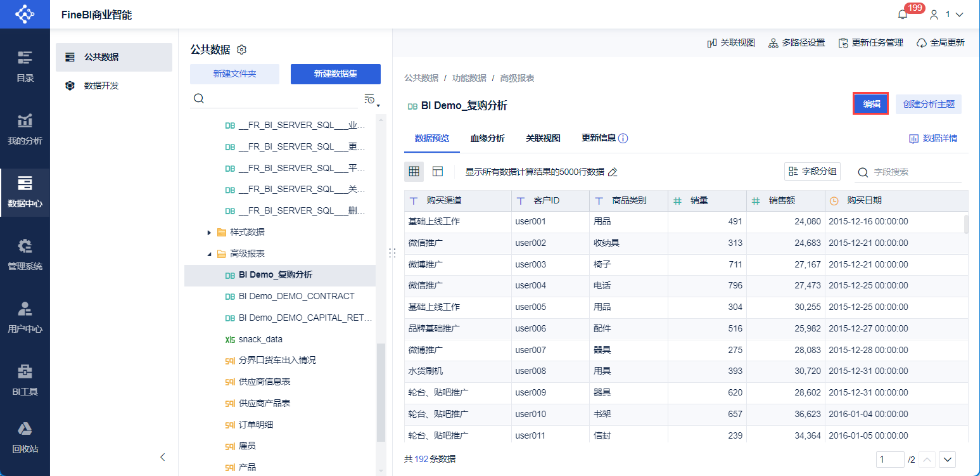
Task: Collapse the 高级报表 folder
Action: (x=209, y=254)
